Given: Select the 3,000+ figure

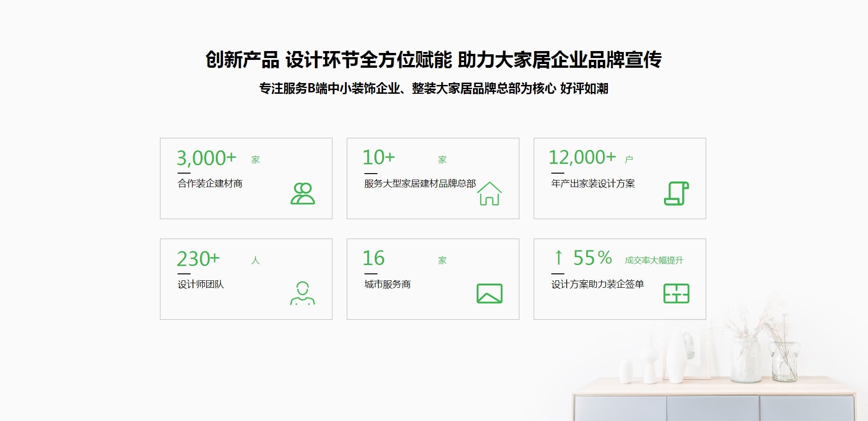Looking at the screenshot, I should tap(206, 158).
